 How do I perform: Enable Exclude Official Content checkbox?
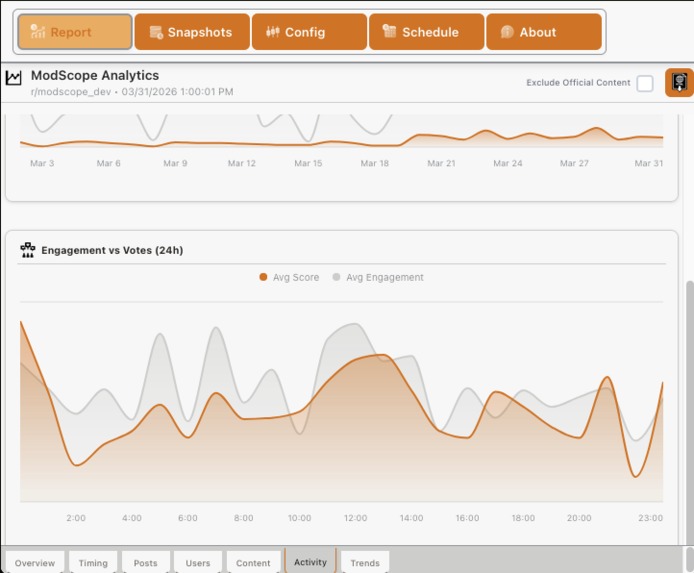pyautogui.click(x=645, y=83)
